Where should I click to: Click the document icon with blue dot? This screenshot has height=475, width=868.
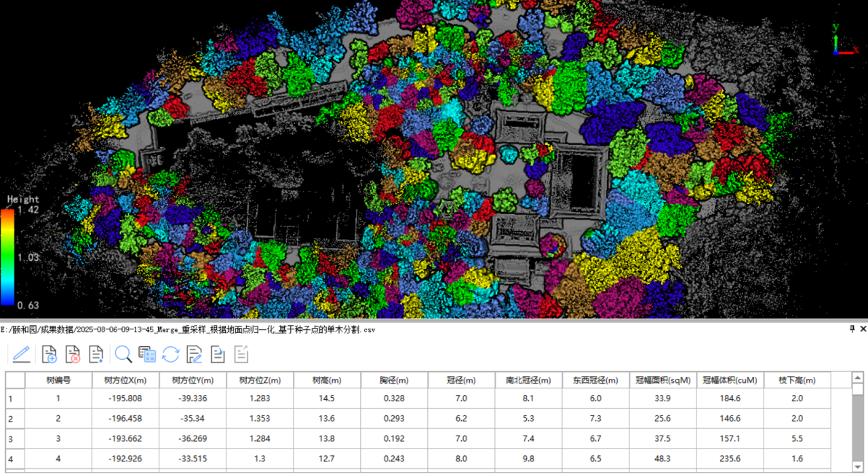point(96,354)
